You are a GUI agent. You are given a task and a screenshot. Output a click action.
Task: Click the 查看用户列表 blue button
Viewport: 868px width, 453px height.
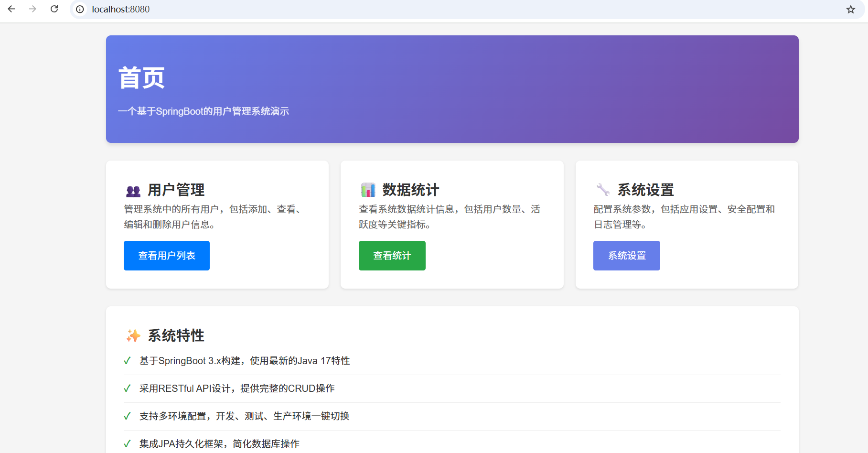(166, 255)
